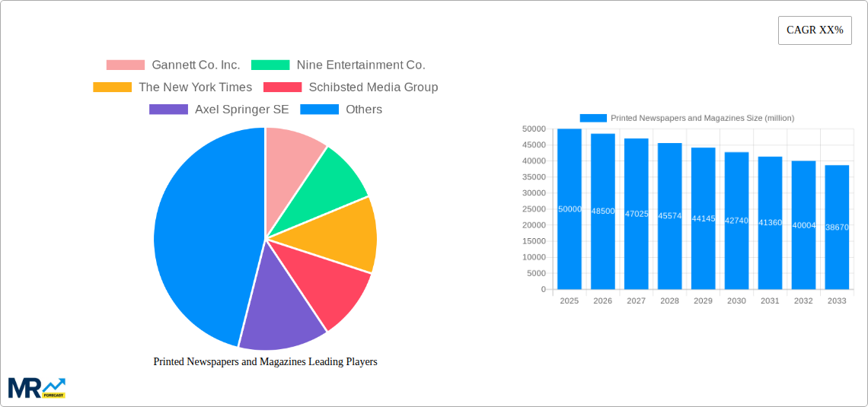Toggle Nine Entertainment Co. legend color box

pos(271,65)
